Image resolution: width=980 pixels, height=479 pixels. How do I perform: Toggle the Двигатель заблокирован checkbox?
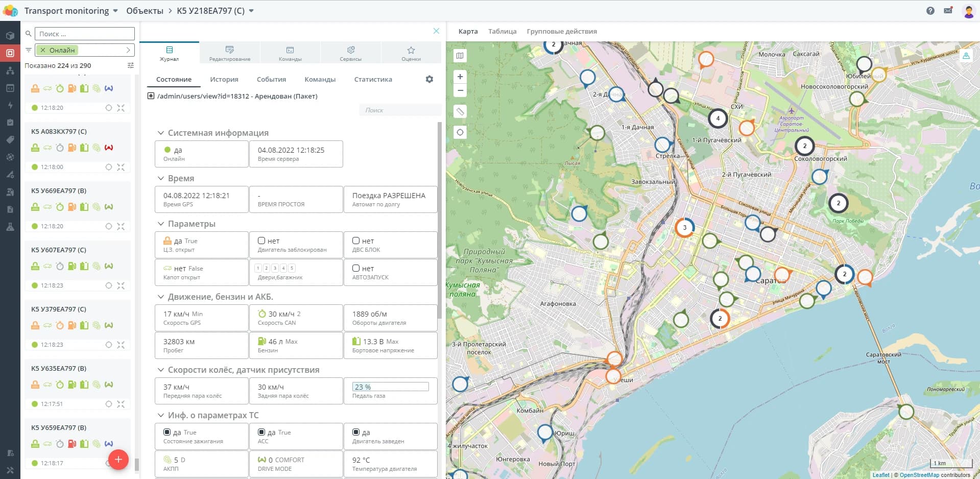[261, 241]
